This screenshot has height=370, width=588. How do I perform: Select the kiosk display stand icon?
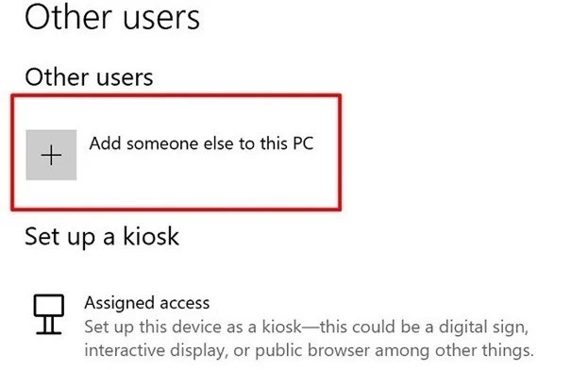click(x=48, y=314)
